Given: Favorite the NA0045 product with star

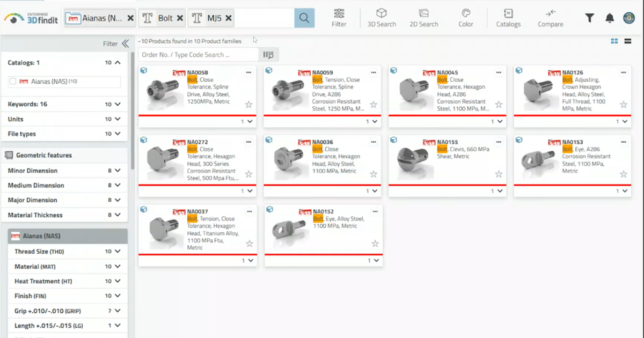Looking at the screenshot, I should (x=499, y=105).
